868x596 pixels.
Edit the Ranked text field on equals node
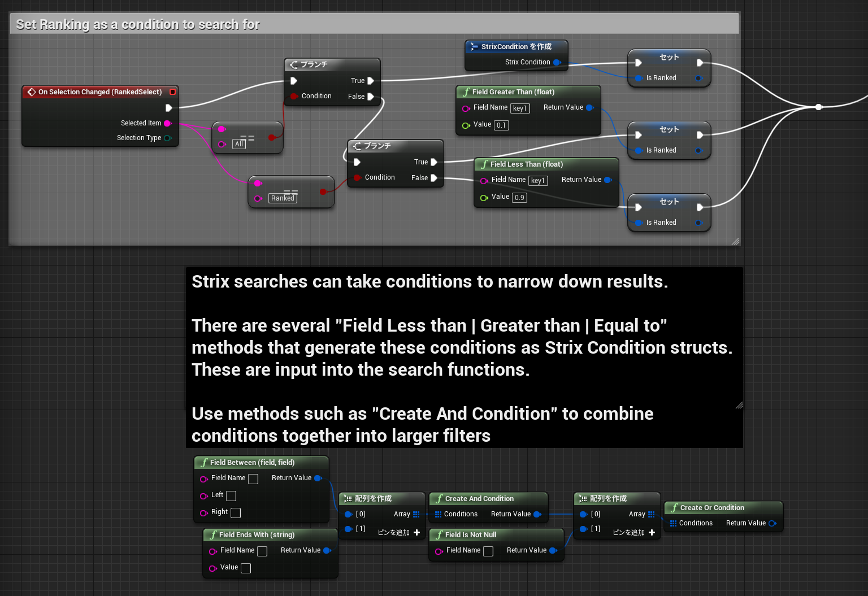pyautogui.click(x=283, y=198)
